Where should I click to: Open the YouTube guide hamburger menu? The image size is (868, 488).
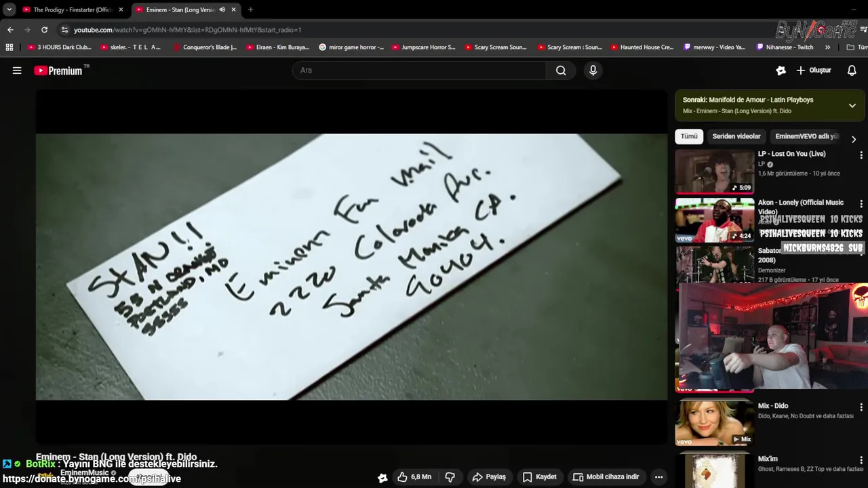point(17,70)
